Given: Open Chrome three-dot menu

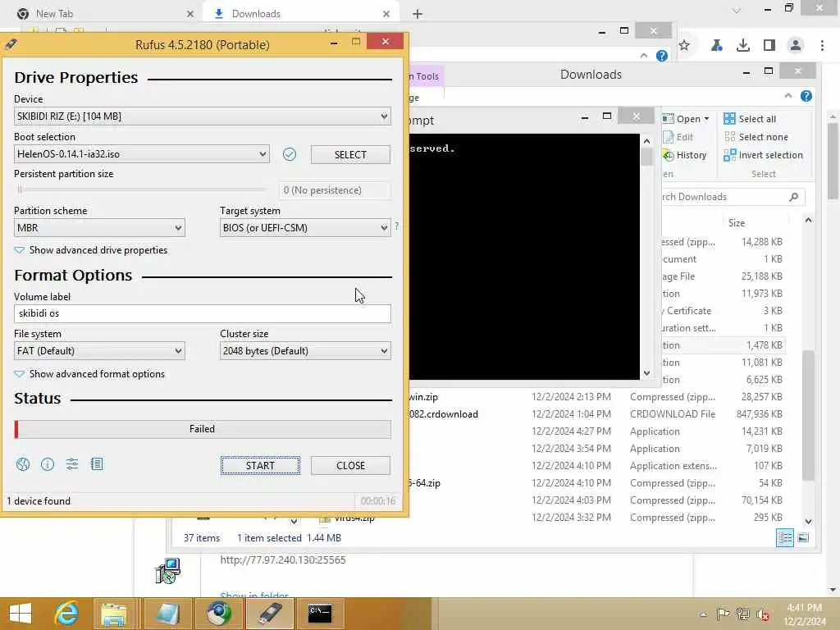Looking at the screenshot, I should (822, 46).
